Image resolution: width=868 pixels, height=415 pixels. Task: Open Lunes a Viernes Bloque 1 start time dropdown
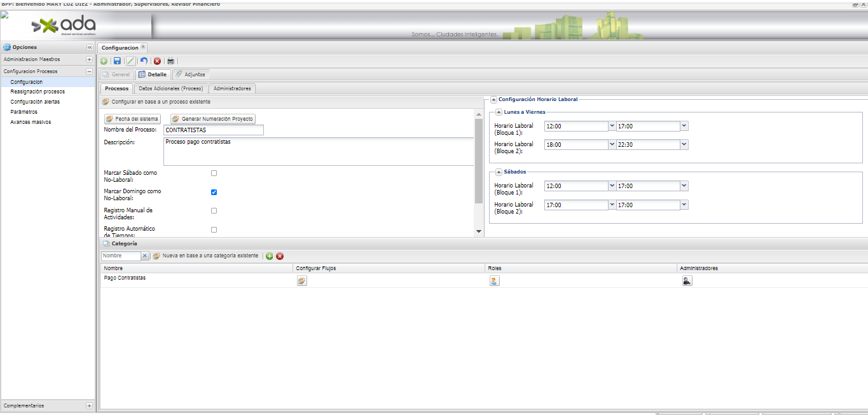click(x=612, y=126)
